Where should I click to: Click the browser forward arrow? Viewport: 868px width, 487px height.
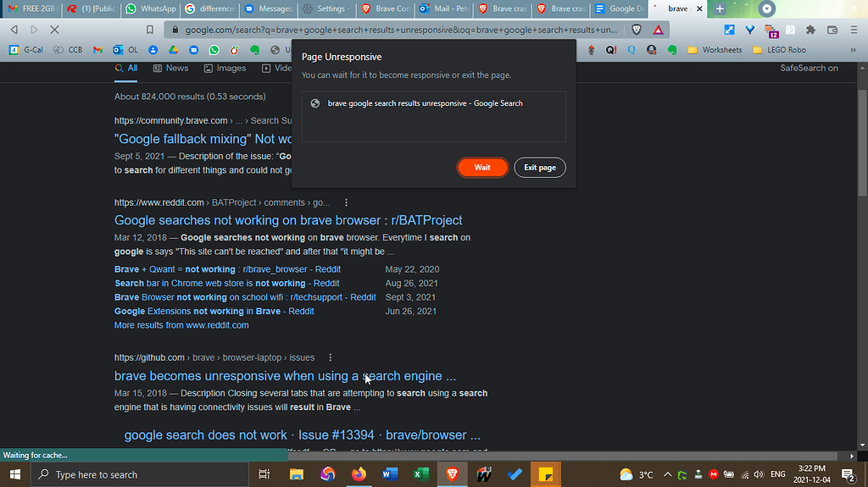(x=34, y=30)
